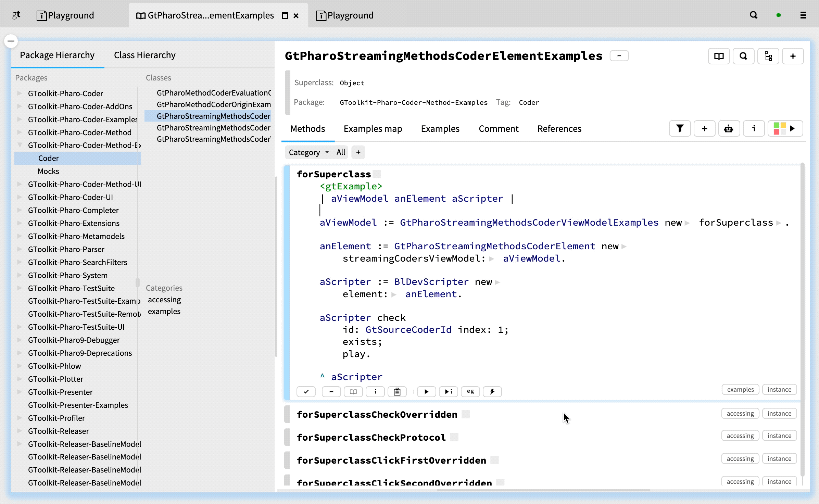Click the lightning debug icon under forSuperclass

point(492,391)
